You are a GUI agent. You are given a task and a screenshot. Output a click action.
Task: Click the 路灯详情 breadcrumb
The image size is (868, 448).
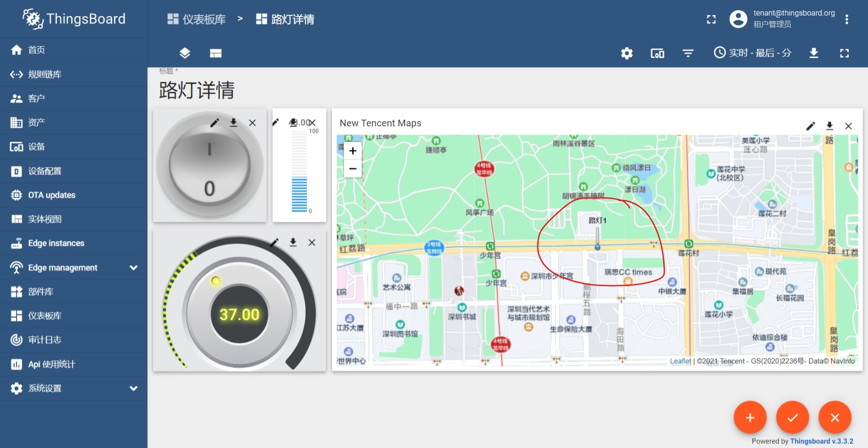tap(285, 19)
